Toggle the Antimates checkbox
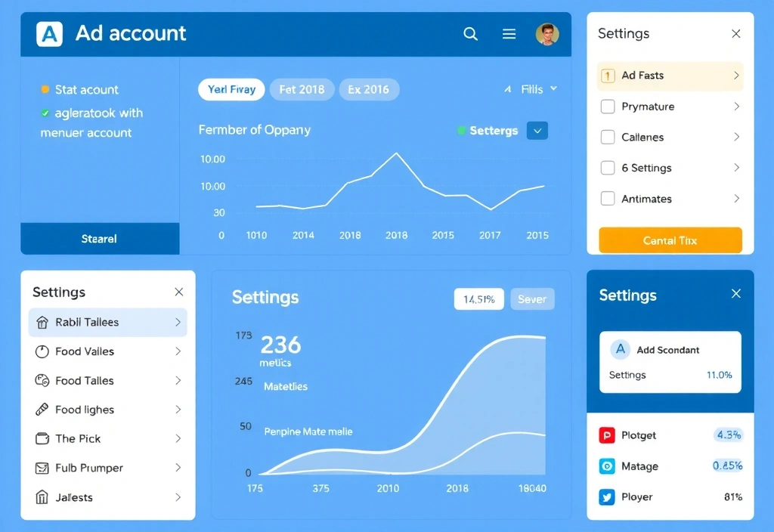 (x=608, y=198)
